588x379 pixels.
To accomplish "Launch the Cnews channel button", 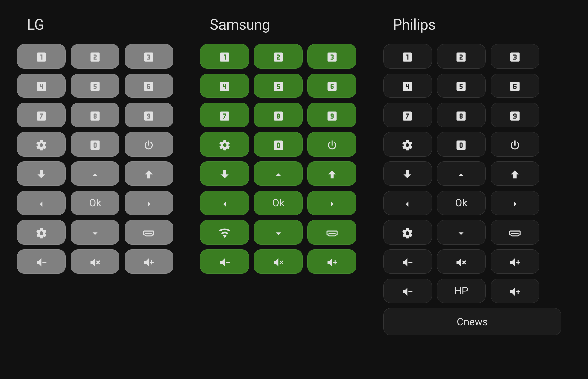I will tap(472, 322).
